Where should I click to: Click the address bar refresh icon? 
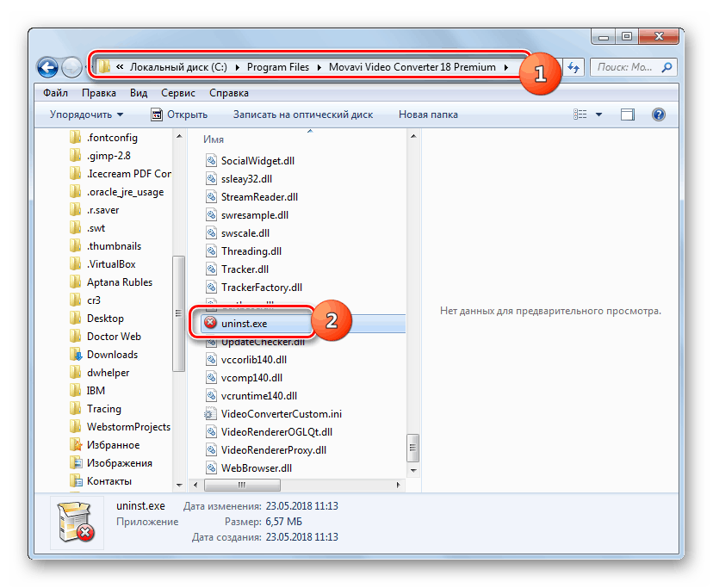pos(573,68)
